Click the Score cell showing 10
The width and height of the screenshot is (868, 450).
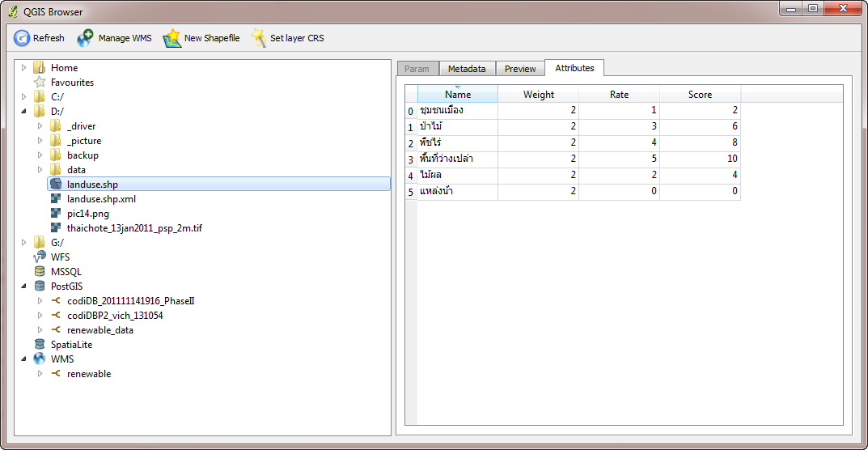[x=701, y=159]
